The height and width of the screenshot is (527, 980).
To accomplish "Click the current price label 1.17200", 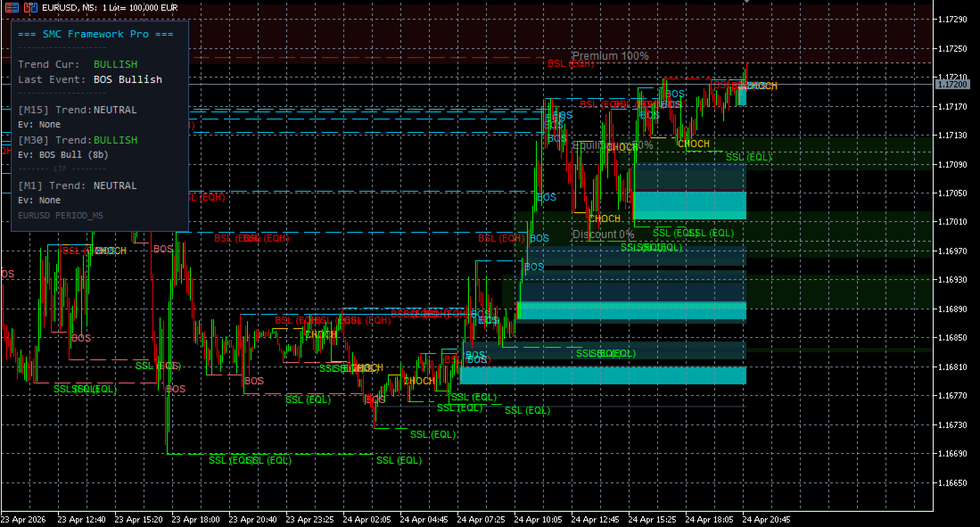I will [x=952, y=84].
